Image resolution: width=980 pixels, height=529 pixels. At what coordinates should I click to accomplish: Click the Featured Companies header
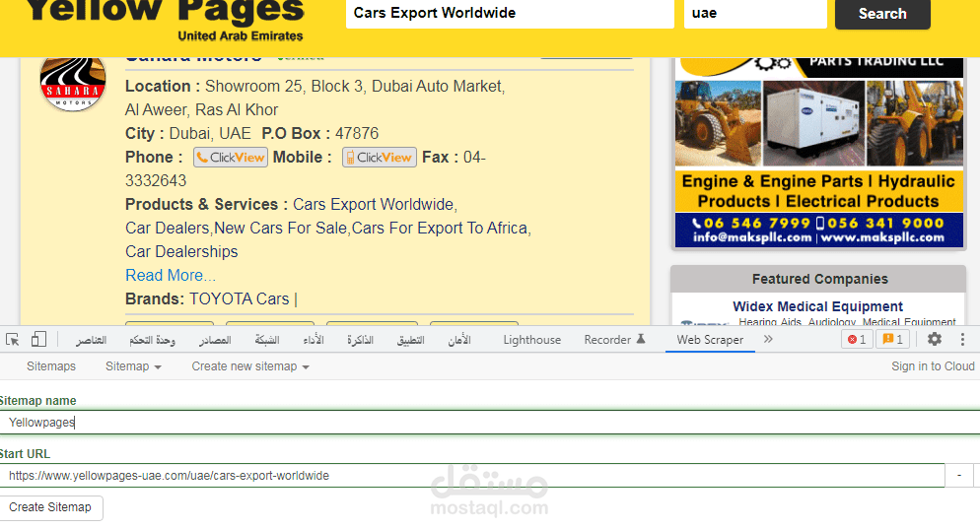818,279
